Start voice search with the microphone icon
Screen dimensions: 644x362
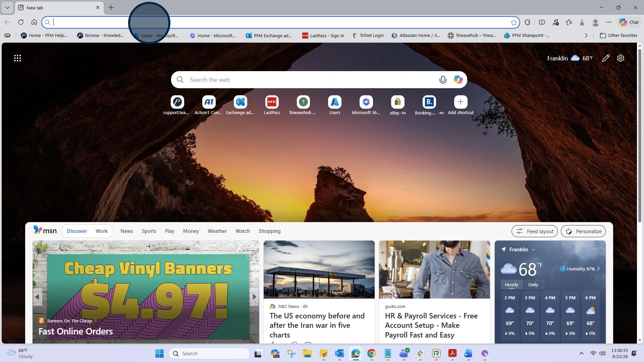443,80
